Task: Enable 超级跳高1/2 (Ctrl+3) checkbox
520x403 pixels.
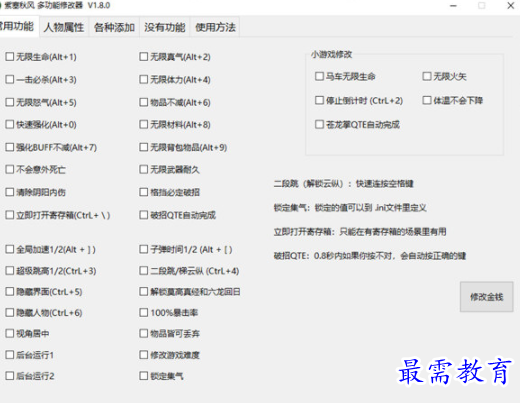Action: click(10, 271)
